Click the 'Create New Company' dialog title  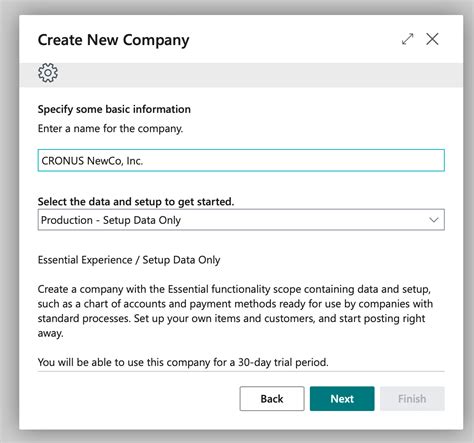pyautogui.click(x=113, y=40)
